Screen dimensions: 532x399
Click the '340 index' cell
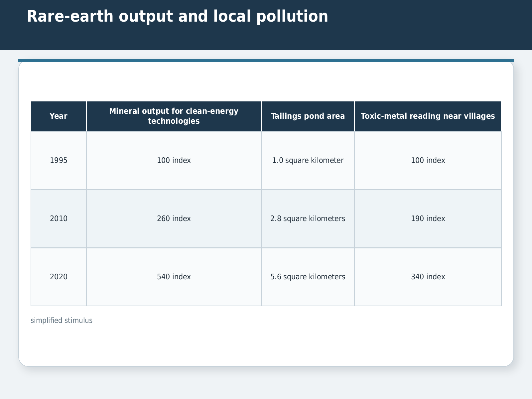coord(428,277)
